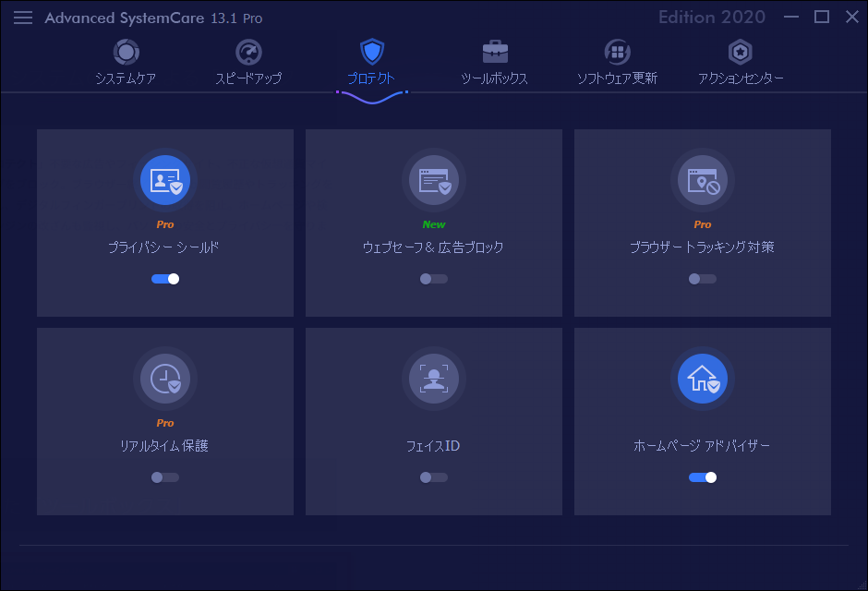
Task: Click the リアルタイム保護 title text
Action: click(164, 446)
